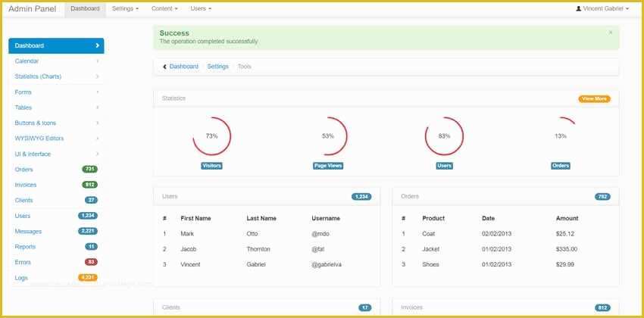Go to Settings in the breadcrumb
The height and width of the screenshot is (318, 644).
217,67
